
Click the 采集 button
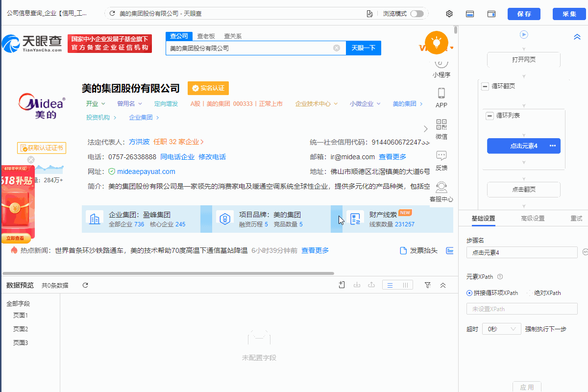pyautogui.click(x=569, y=14)
